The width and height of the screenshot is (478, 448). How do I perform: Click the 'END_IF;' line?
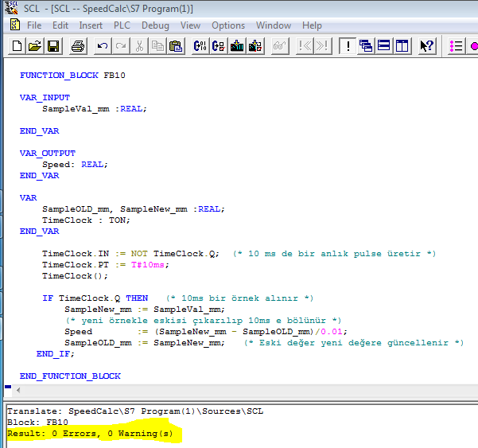[56, 354]
